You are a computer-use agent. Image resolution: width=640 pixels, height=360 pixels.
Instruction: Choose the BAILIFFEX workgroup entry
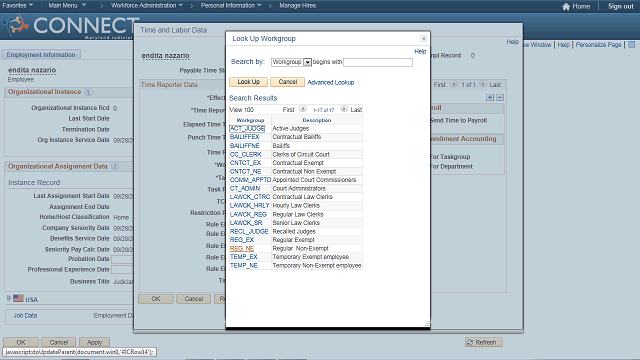coord(244,137)
